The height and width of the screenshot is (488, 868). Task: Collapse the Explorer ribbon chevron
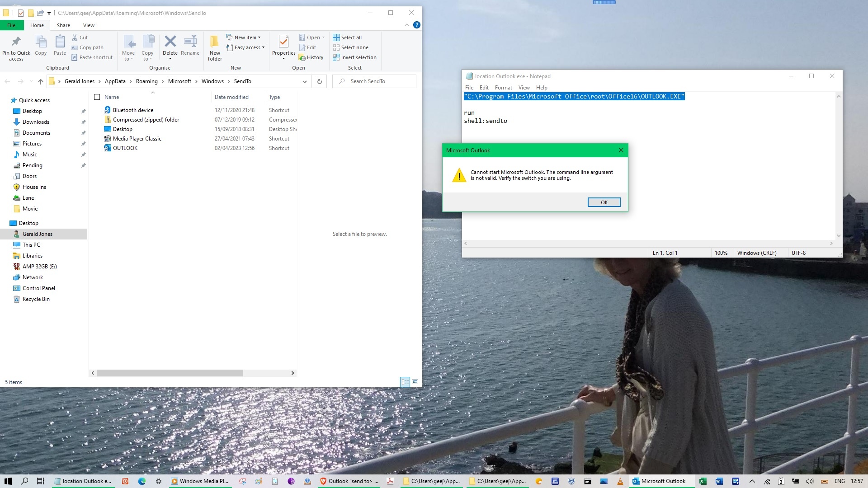[407, 25]
